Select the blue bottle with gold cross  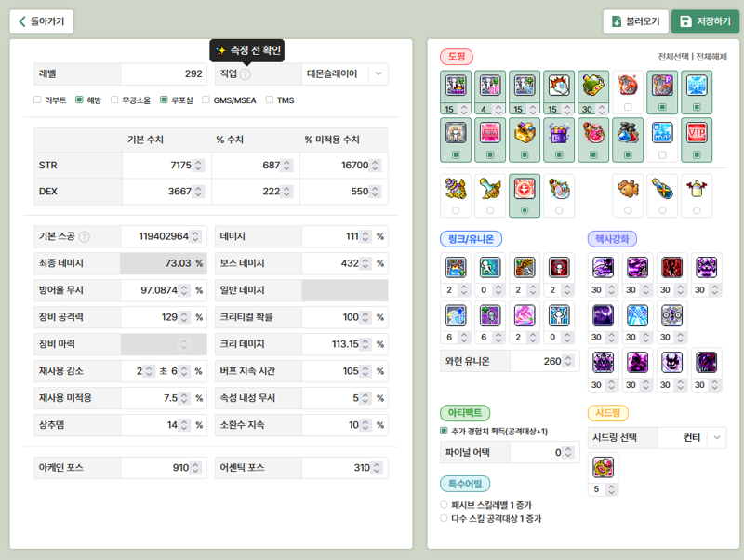662,189
